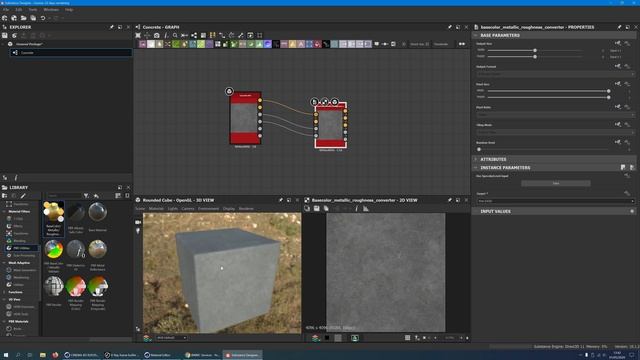Open File Explorer from taskbar
The height and width of the screenshot is (360, 640).
(x=42, y=355)
